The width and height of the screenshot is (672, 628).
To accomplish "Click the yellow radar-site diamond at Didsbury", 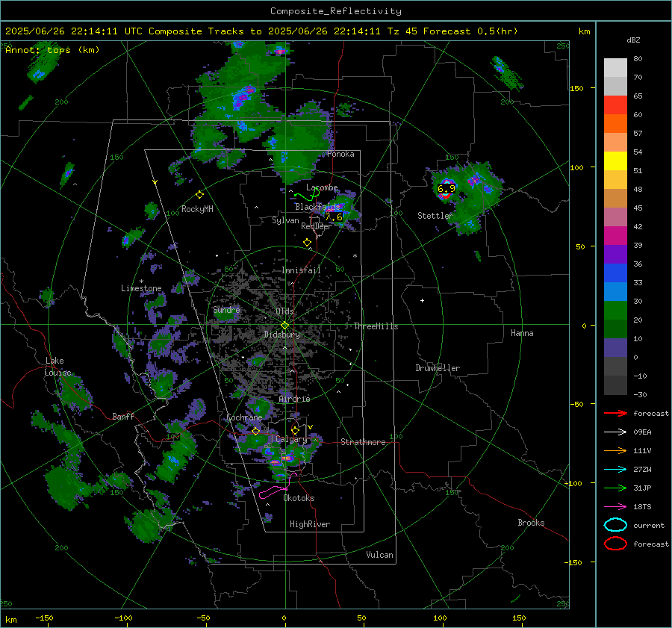I will [x=284, y=326].
